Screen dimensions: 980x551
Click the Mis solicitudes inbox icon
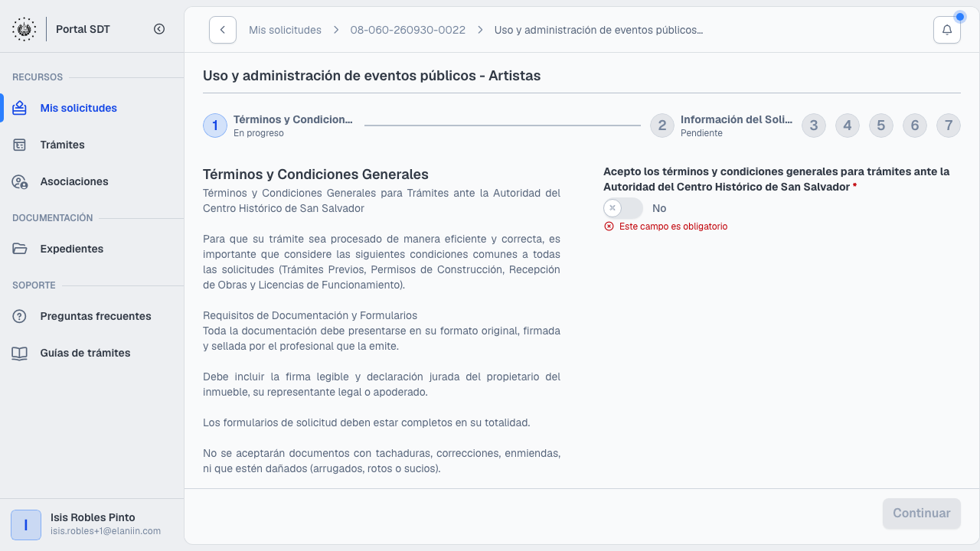[x=20, y=108]
